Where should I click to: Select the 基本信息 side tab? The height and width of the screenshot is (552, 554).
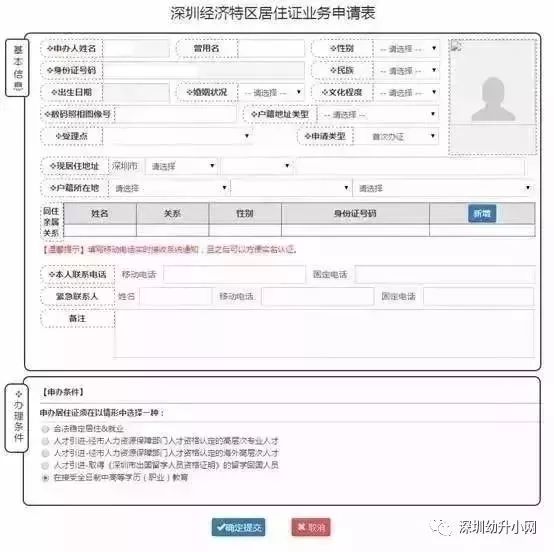17,67
